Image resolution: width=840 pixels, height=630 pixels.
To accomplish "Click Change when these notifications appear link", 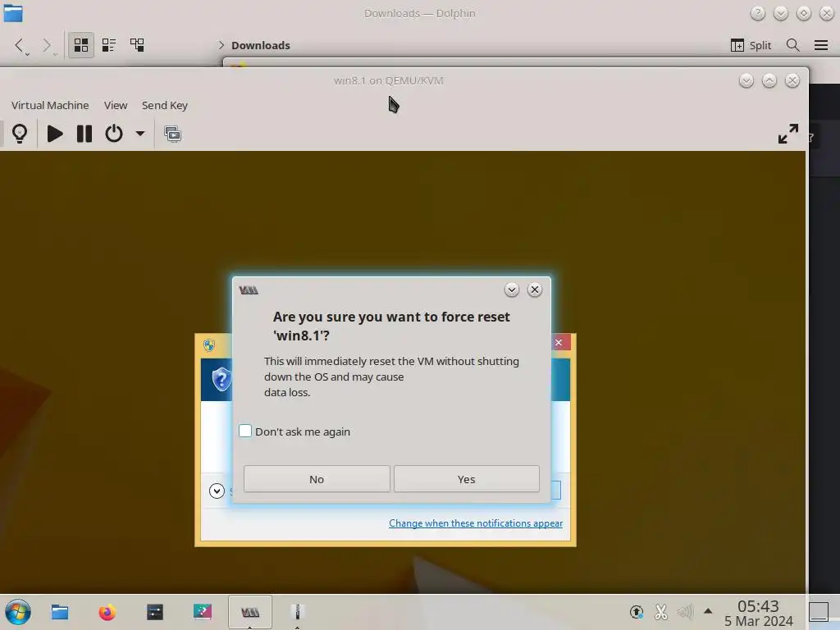I will coord(476,523).
